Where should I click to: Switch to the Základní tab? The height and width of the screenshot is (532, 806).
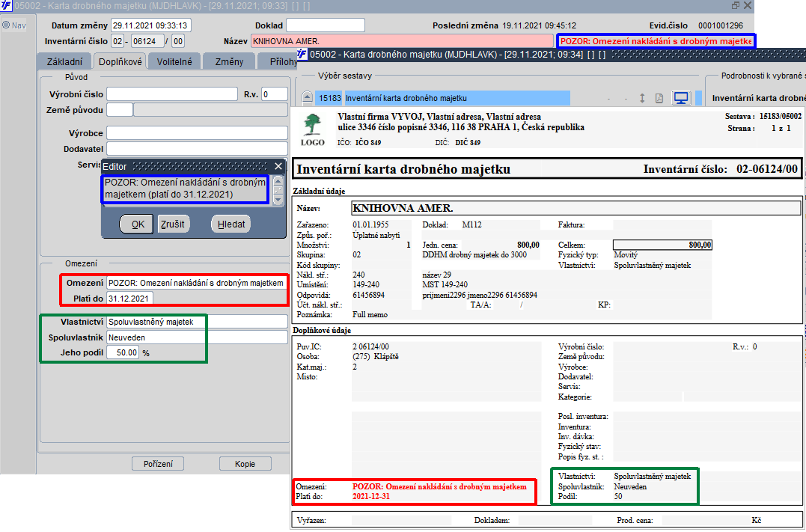click(x=65, y=61)
